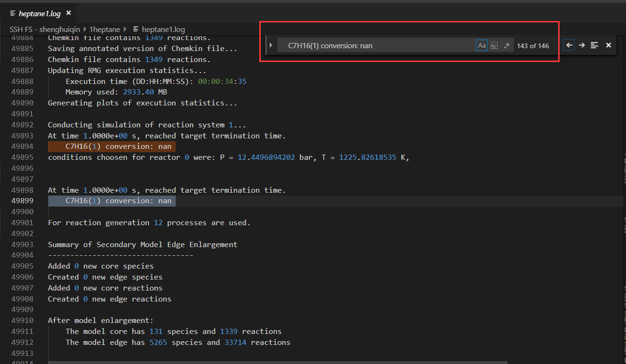Open SSH FS - shenghuiqin breadcrumb dropdown
The image size is (626, 364).
coord(45,29)
